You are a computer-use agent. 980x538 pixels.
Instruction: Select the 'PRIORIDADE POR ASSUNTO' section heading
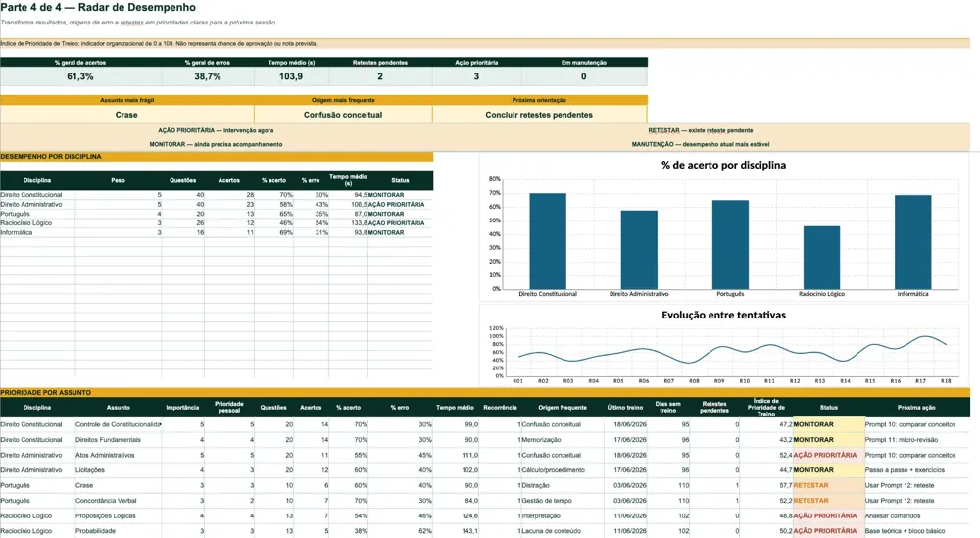[46, 392]
